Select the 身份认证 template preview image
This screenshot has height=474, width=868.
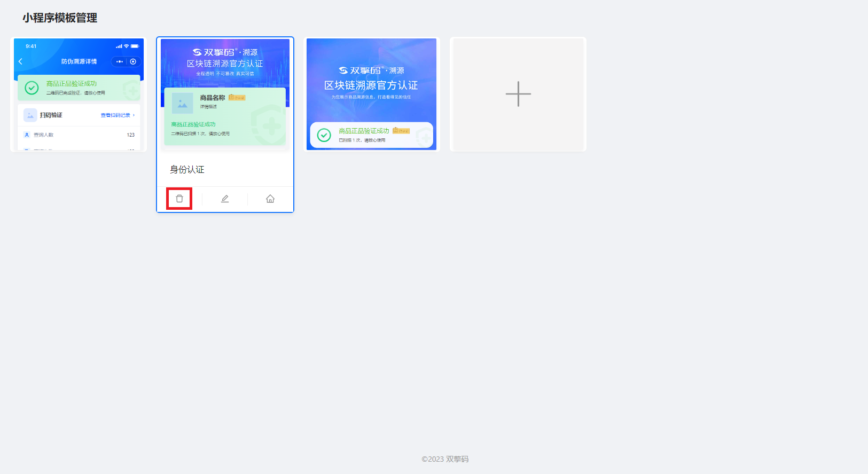(x=225, y=94)
